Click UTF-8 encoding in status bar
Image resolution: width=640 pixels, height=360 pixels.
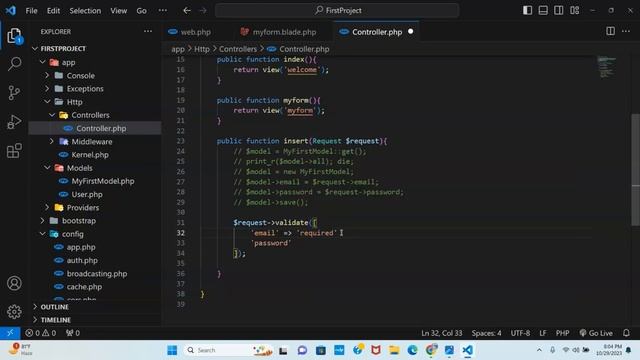point(520,333)
